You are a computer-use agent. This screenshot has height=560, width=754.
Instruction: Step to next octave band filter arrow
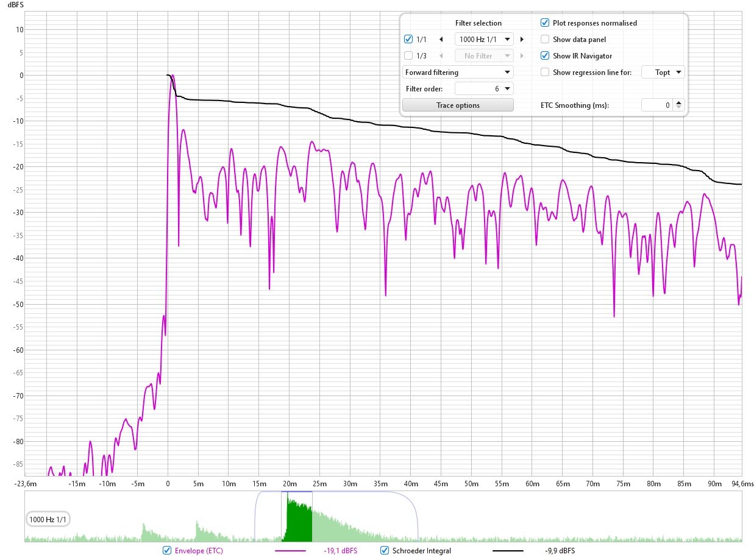pyautogui.click(x=522, y=40)
